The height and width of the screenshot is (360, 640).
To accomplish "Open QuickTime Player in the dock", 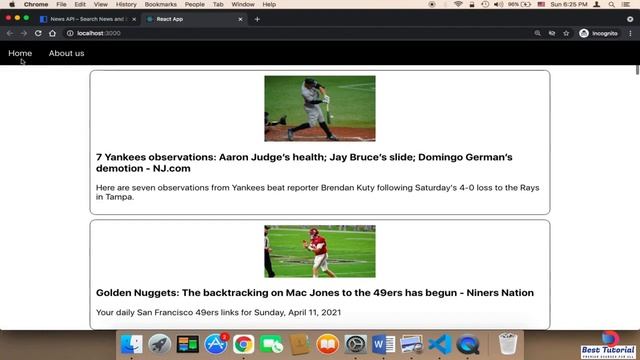I will 468,344.
